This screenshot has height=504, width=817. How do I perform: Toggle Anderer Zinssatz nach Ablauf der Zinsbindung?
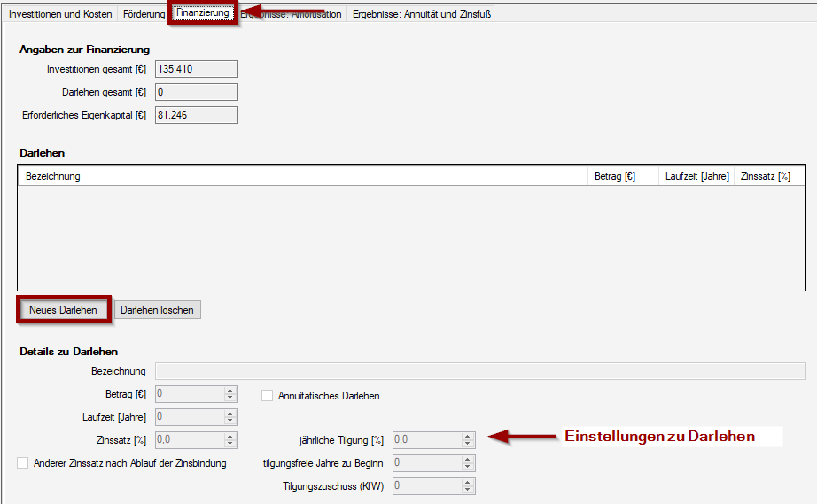[x=23, y=463]
